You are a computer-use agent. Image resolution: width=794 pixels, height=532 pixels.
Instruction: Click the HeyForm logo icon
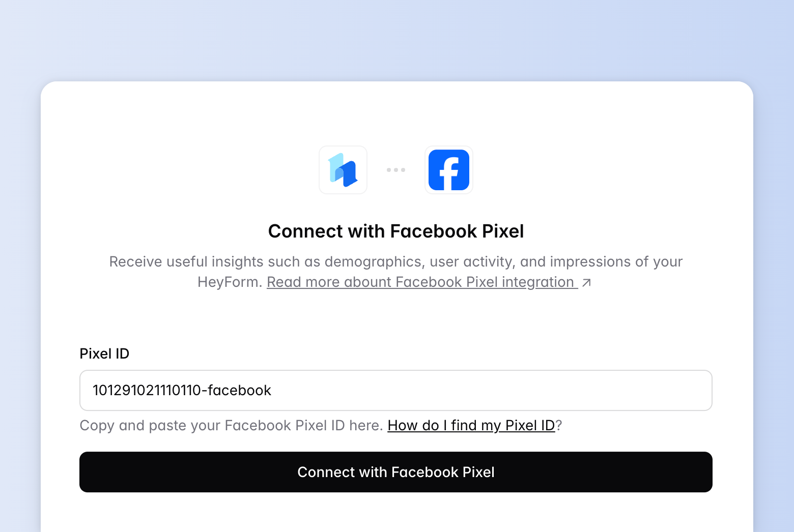pyautogui.click(x=343, y=170)
